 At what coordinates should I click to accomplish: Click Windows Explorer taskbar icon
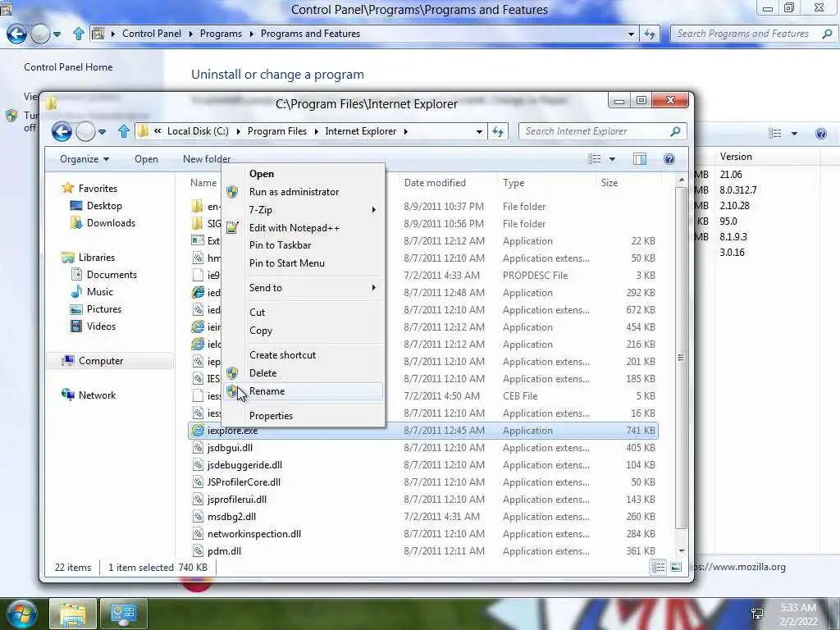click(x=73, y=614)
